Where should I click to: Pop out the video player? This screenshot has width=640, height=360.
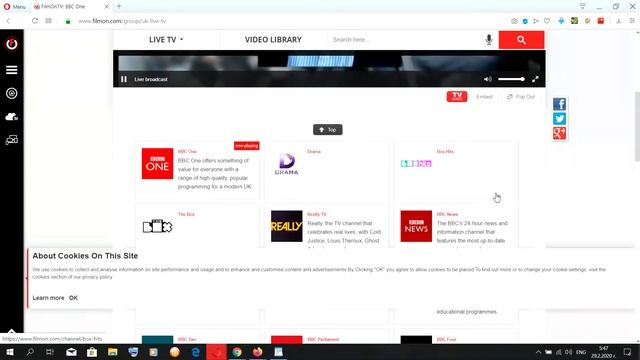coord(521,97)
